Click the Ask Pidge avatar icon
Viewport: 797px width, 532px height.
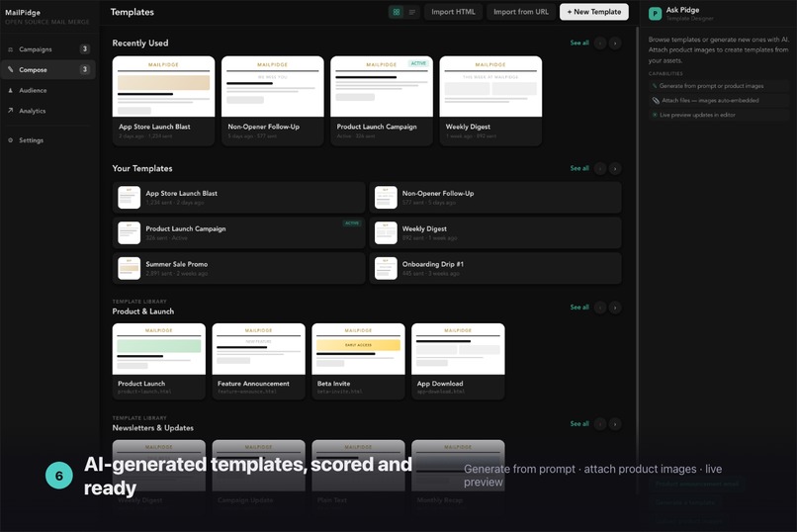tap(656, 14)
